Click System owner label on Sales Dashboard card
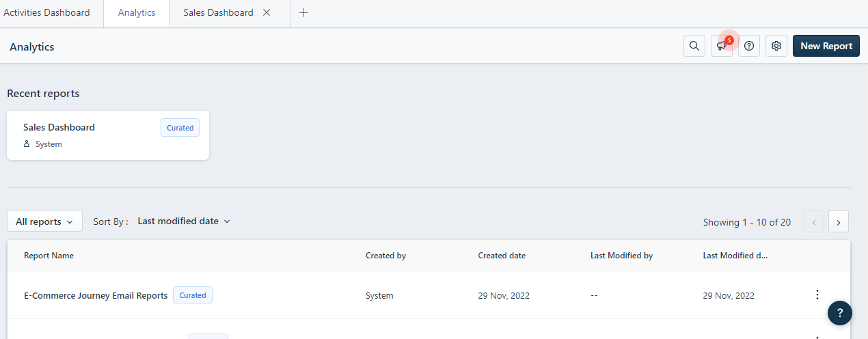Viewport: 868px width, 339px height. coord(49,144)
